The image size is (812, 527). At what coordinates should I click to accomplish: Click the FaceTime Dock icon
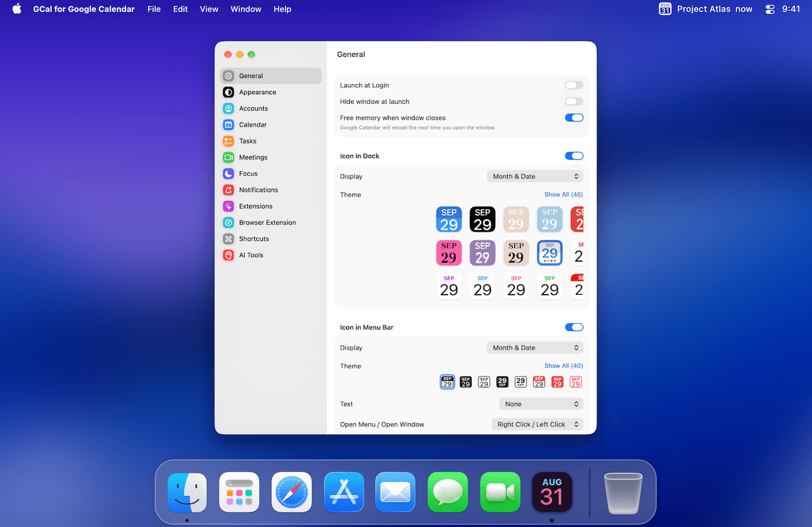pyautogui.click(x=500, y=492)
